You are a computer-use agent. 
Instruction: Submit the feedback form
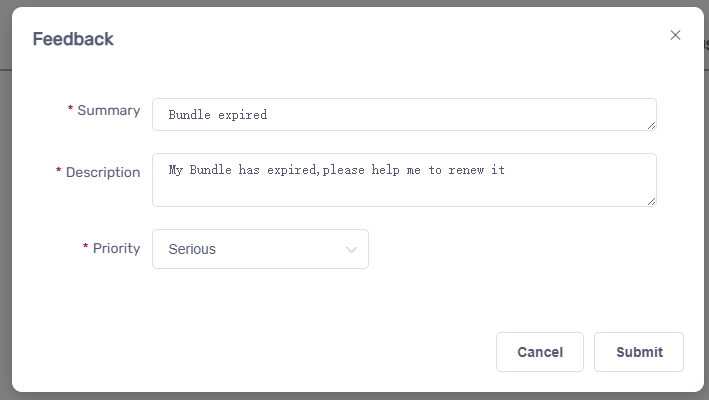click(638, 352)
